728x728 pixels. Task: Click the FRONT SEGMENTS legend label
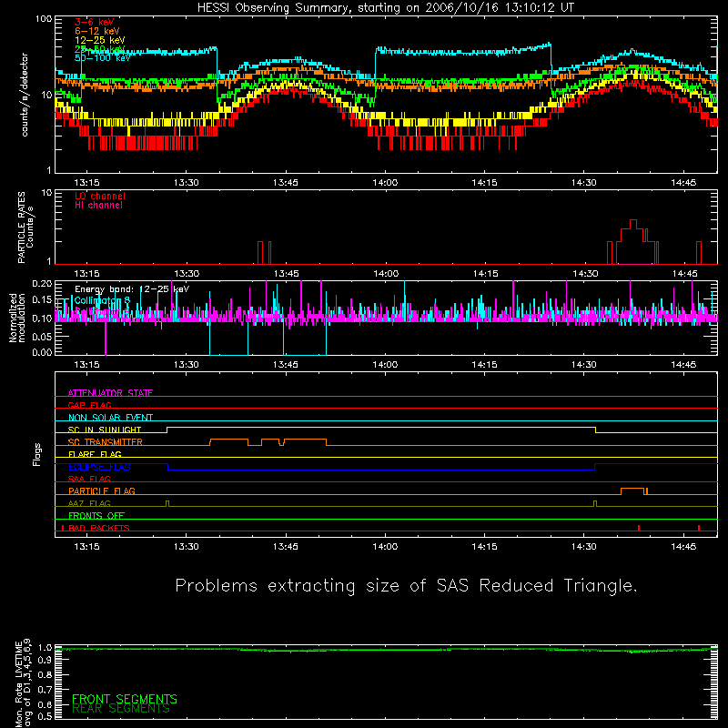(x=125, y=699)
